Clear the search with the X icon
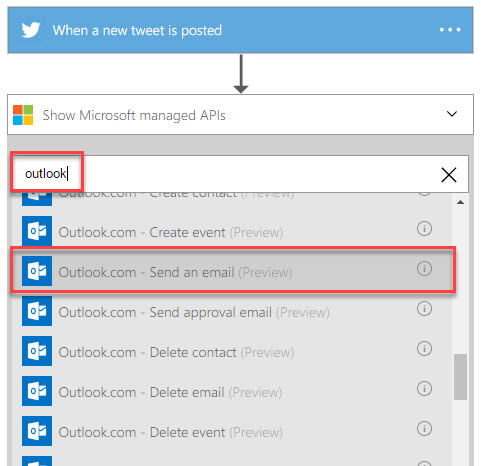The image size is (481, 466). (x=449, y=175)
